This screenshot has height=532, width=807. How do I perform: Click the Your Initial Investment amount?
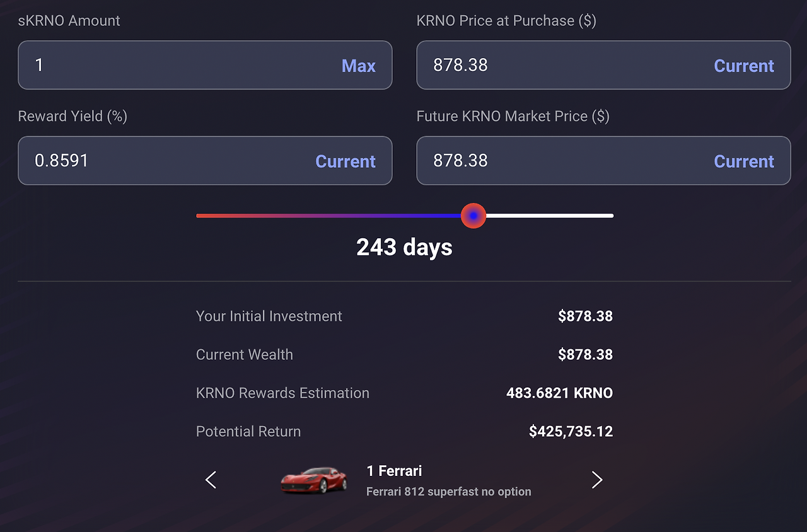(585, 316)
